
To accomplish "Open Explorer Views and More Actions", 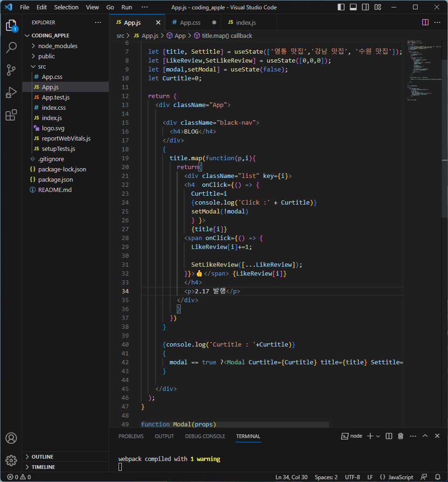I will [x=98, y=22].
